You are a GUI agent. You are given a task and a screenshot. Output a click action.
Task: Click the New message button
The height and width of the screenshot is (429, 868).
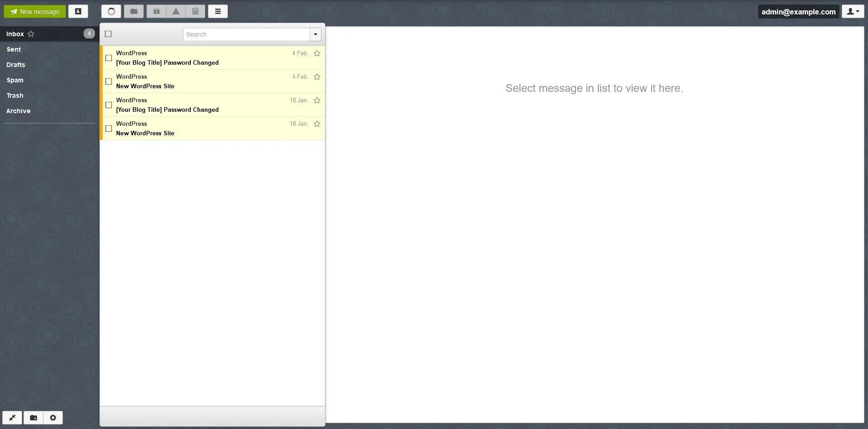pos(34,11)
